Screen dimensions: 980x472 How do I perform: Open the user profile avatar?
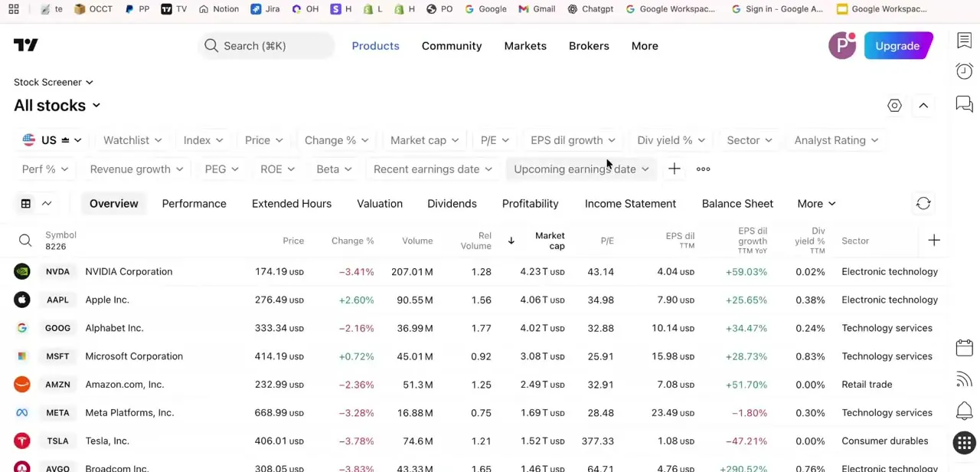pos(842,46)
